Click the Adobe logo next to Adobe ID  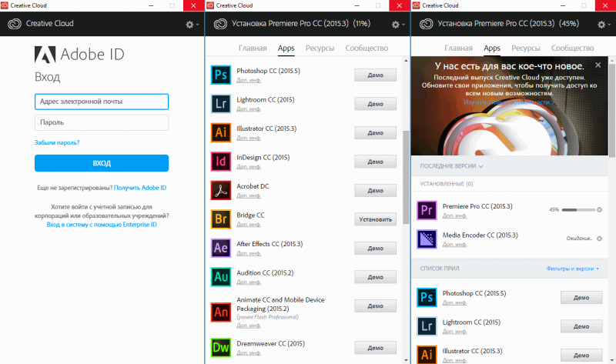[x=45, y=55]
